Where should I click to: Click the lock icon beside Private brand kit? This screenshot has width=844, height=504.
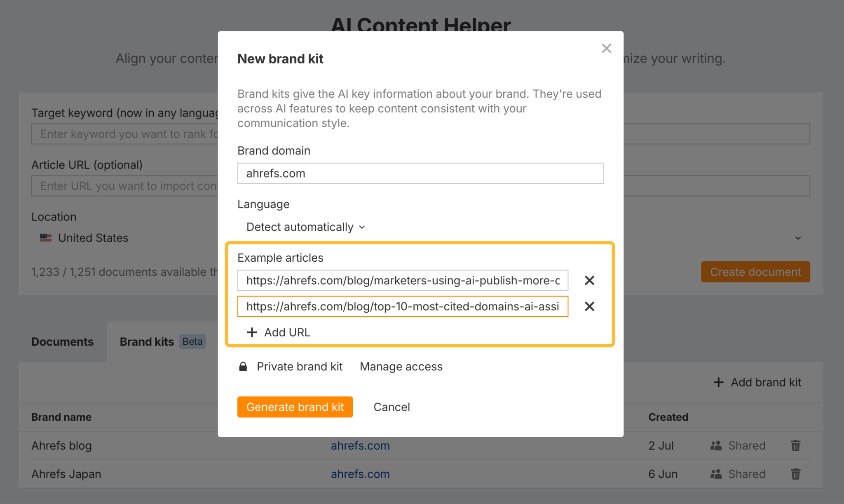[243, 367]
